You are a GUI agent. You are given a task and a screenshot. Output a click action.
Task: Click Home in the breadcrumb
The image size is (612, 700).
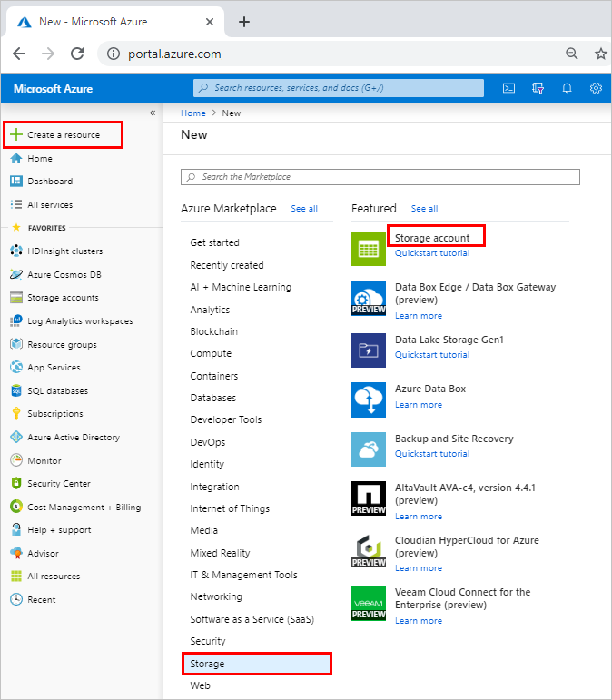tap(193, 113)
